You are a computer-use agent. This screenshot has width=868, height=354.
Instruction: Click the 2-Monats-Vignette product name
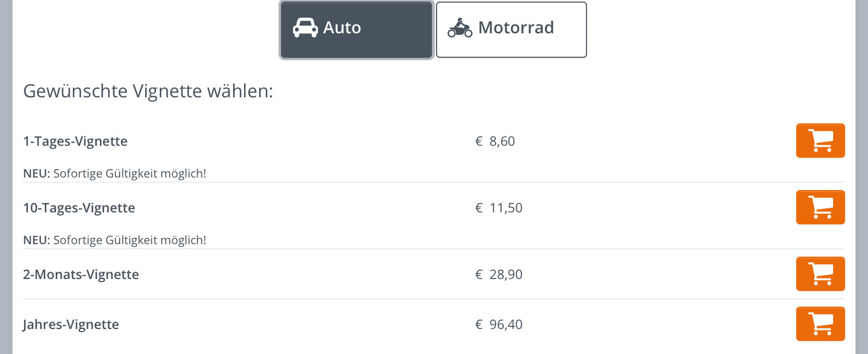click(81, 274)
